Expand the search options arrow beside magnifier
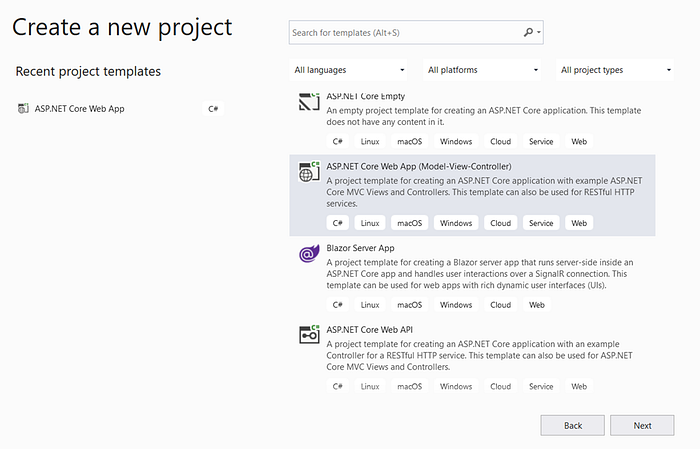This screenshot has width=700, height=449. pyautogui.click(x=539, y=32)
